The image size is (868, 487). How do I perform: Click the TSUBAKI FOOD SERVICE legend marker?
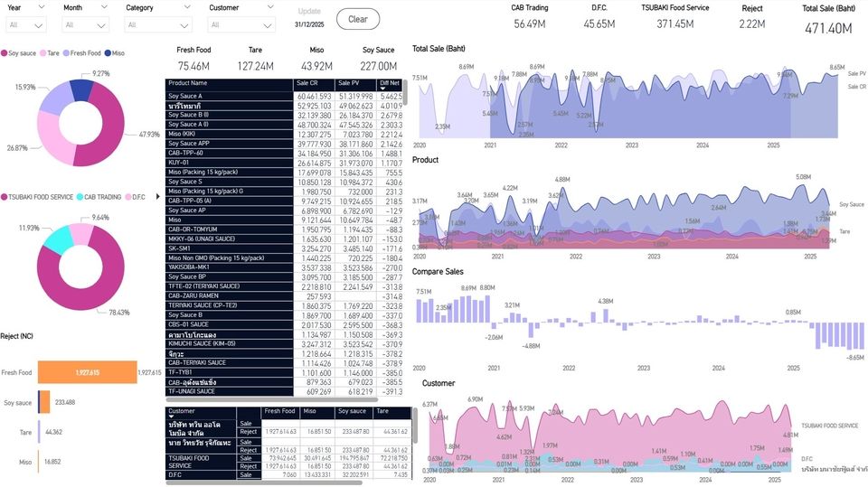click(x=5, y=196)
